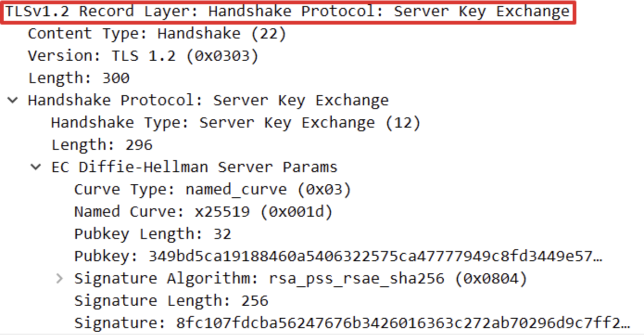
Task: Click the disclosure arrow beside EC Diffie-Hellman Server Params
Action: [36, 167]
